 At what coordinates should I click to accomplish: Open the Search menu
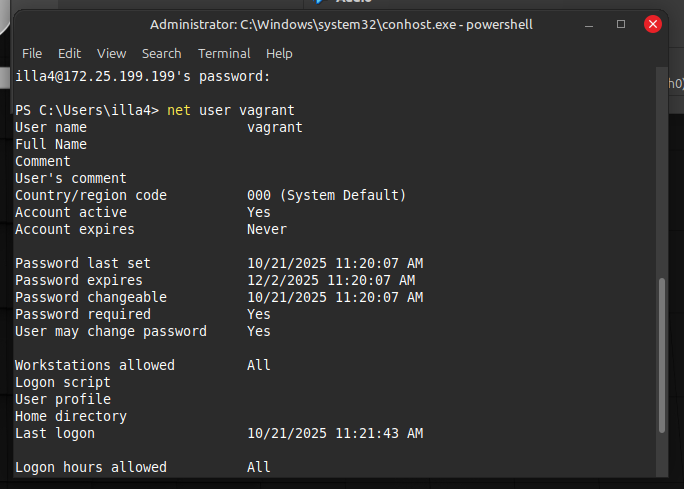pyautogui.click(x=161, y=53)
